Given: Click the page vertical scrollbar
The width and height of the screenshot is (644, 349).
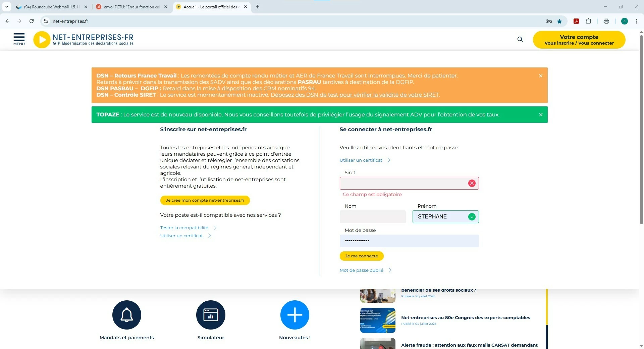Looking at the screenshot, I should pos(641,130).
